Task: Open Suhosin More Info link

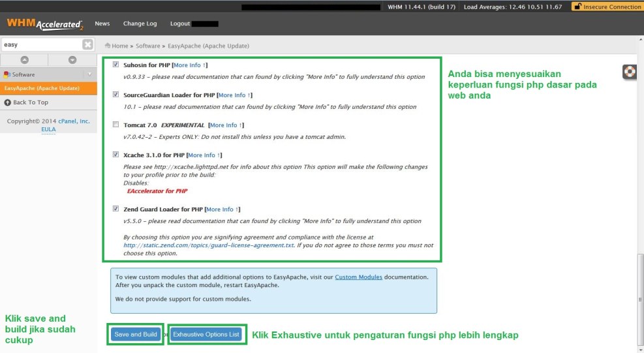Action: click(x=189, y=65)
